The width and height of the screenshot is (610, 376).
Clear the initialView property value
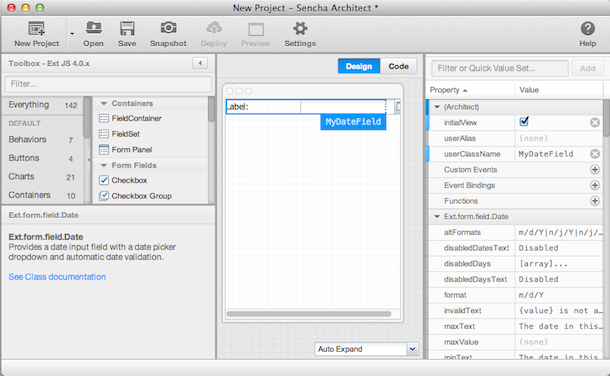pyautogui.click(x=595, y=123)
